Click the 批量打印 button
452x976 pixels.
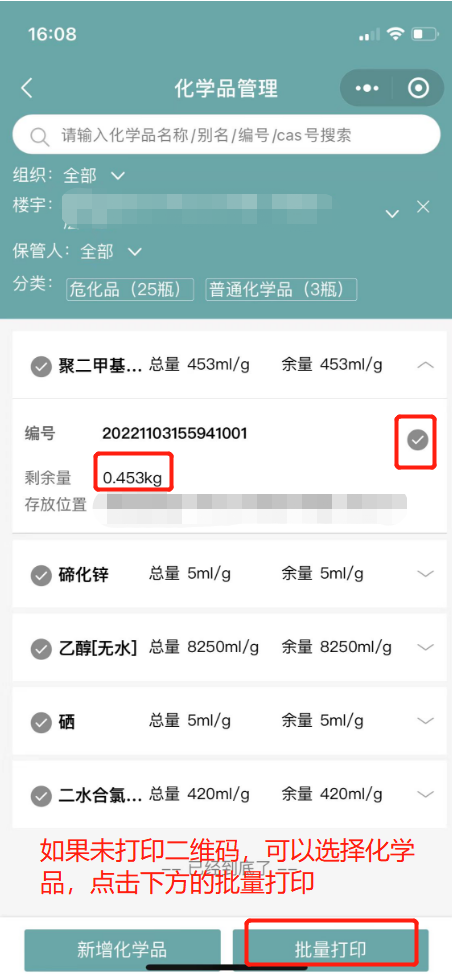click(x=331, y=950)
